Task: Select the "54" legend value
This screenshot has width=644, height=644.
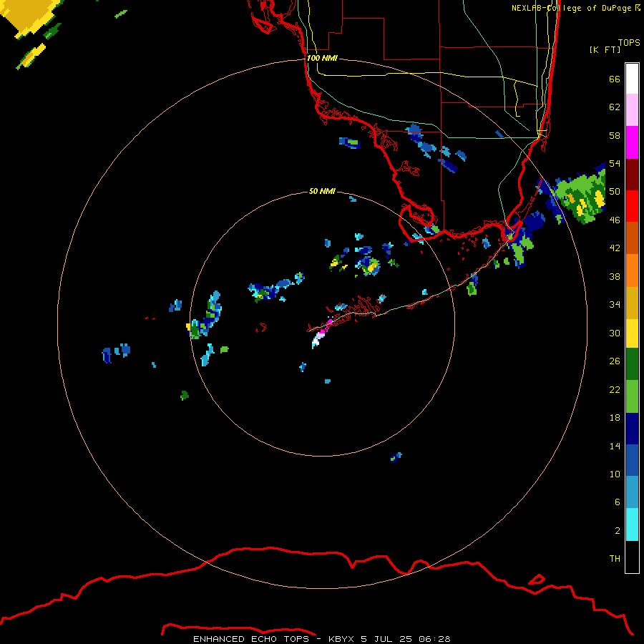Action: click(615, 163)
